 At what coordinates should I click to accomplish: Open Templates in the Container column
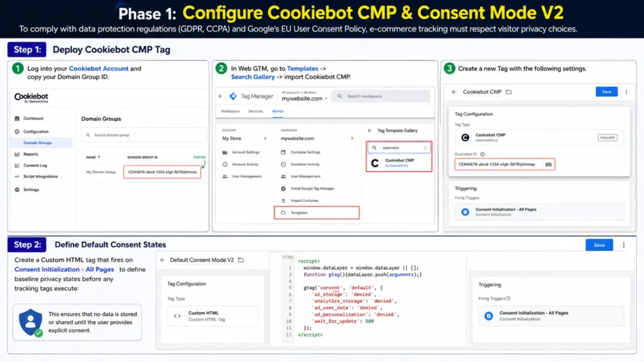click(x=317, y=212)
